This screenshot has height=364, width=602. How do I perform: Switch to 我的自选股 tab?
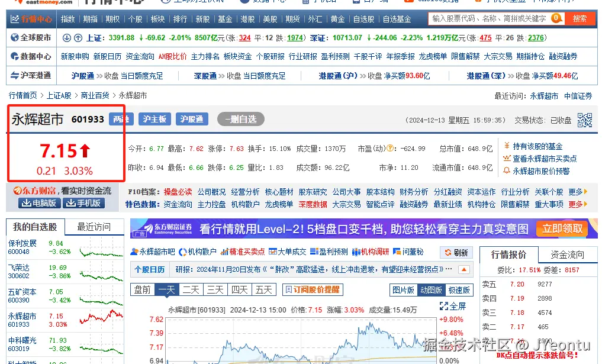tap(35, 227)
